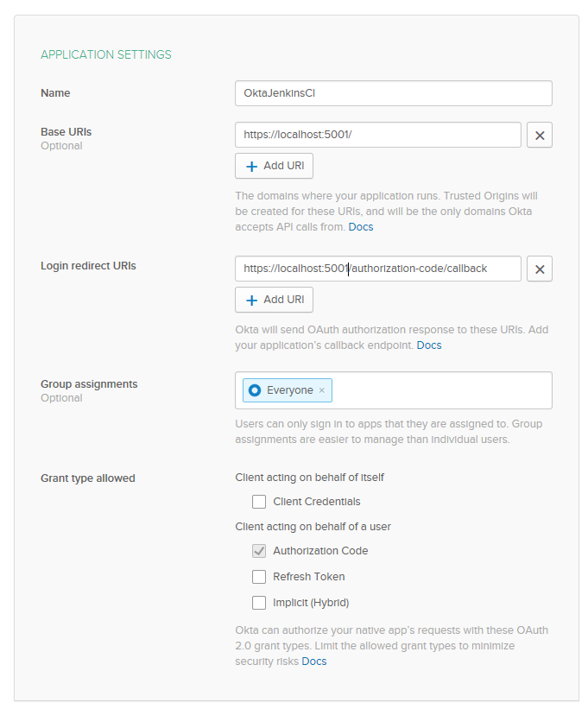Remove the Base URI with X button

[540, 136]
